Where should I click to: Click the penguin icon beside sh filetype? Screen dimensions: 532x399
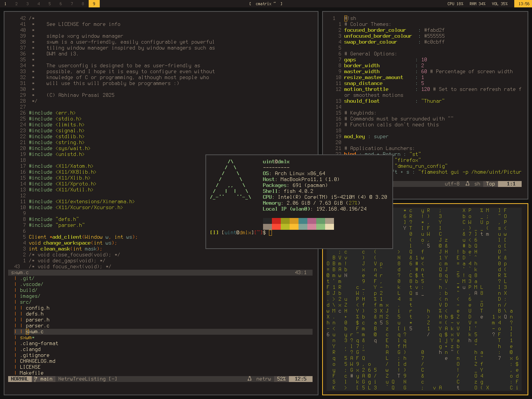pos(467,184)
